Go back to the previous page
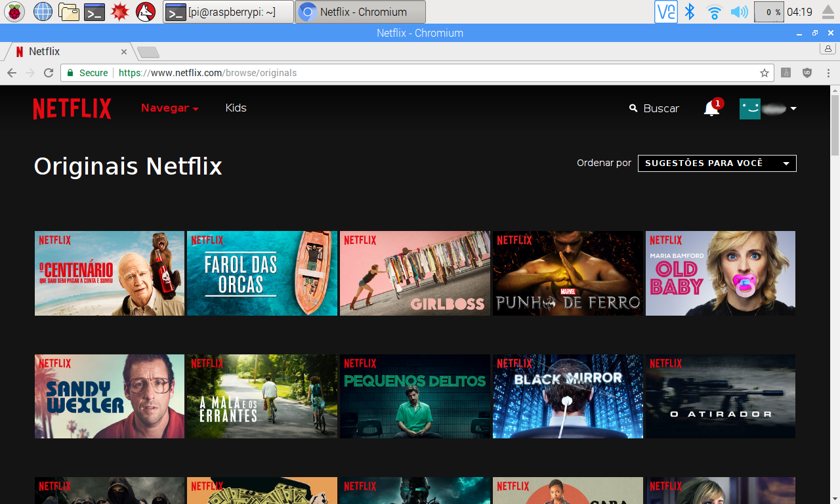Viewport: 840px width, 504px height. click(12, 73)
